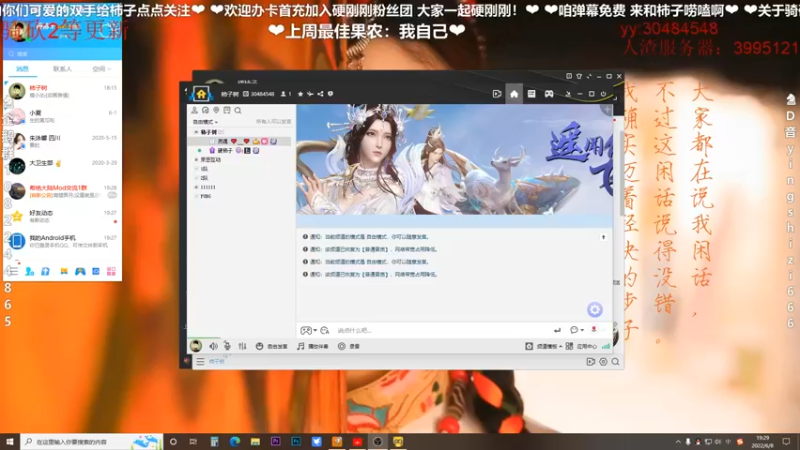Select the YY home page tab icon
Viewport: 800px width, 450px height.
(514, 94)
